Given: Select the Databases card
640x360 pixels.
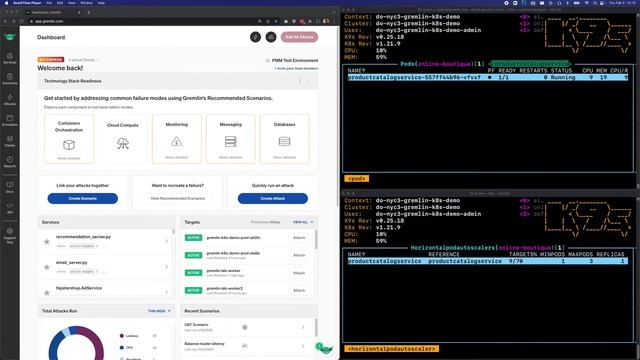Looking at the screenshot, I should coord(284,139).
